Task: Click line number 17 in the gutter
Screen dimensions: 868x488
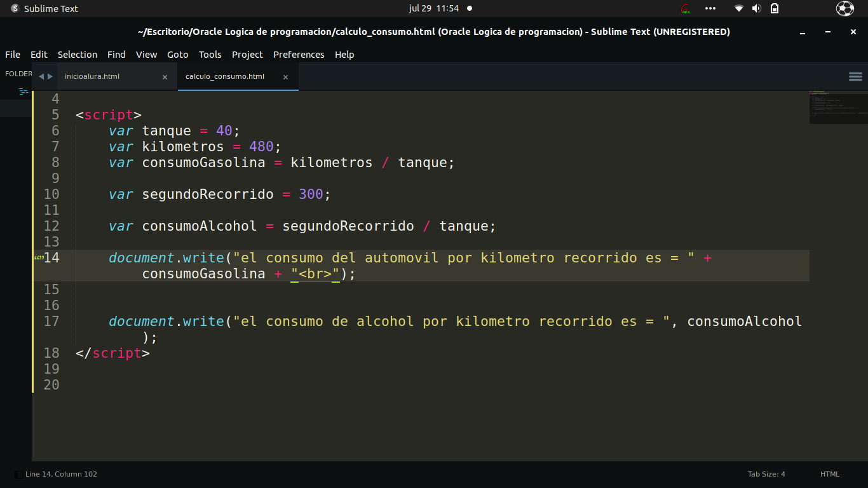Action: pyautogui.click(x=51, y=322)
